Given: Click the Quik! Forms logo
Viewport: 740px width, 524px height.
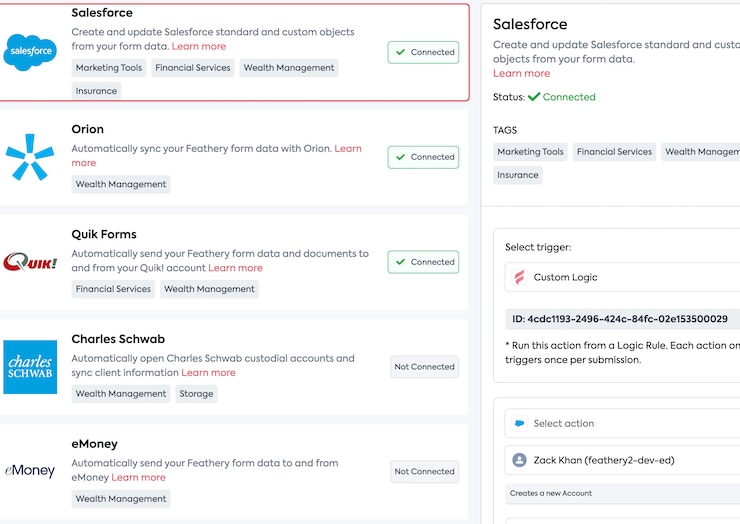Looking at the screenshot, I should coord(30,262).
